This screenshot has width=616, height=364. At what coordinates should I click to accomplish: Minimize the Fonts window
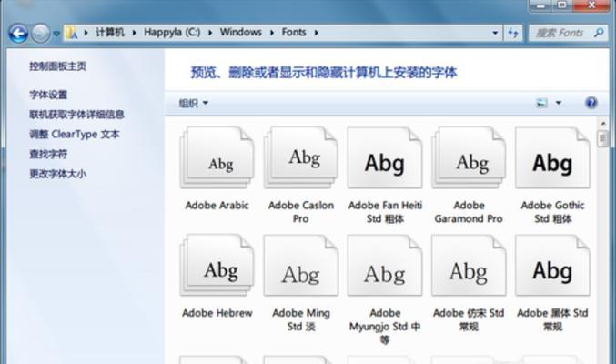[x=541, y=5]
